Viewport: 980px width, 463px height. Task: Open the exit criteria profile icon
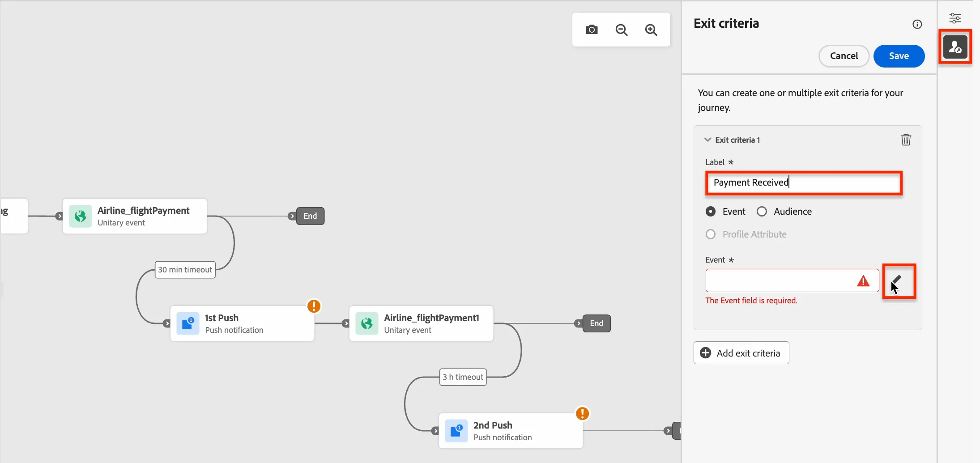coord(955,47)
